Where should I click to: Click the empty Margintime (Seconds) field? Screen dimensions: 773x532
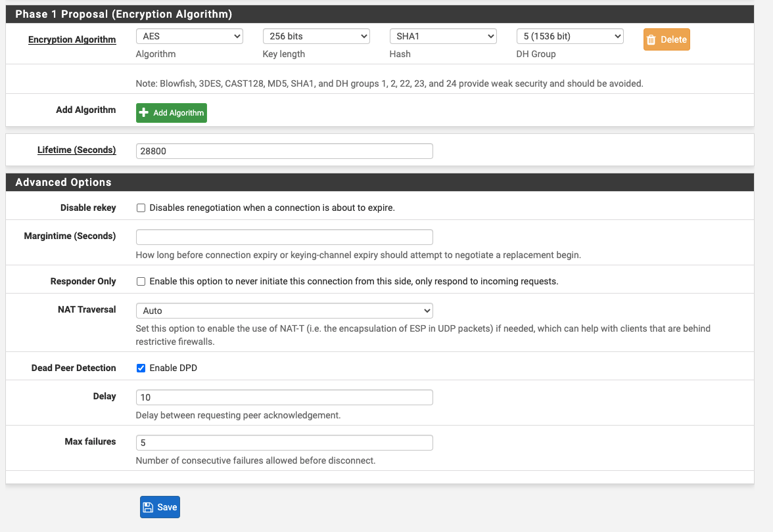click(285, 237)
